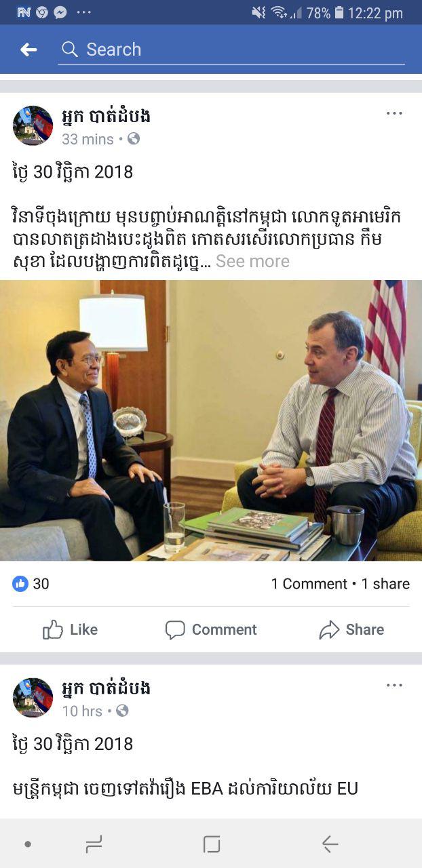This screenshot has height=868, width=422.
Task: Comment on the first post
Action: click(211, 630)
